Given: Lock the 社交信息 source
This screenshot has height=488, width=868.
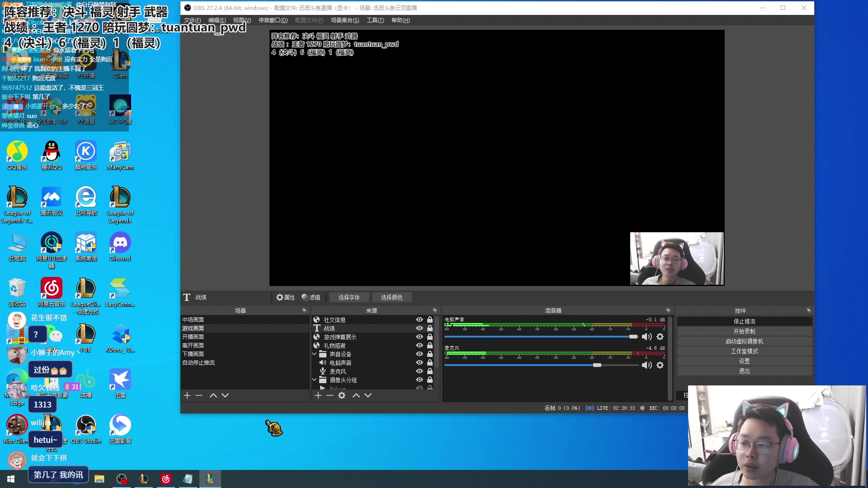Looking at the screenshot, I should (x=430, y=320).
